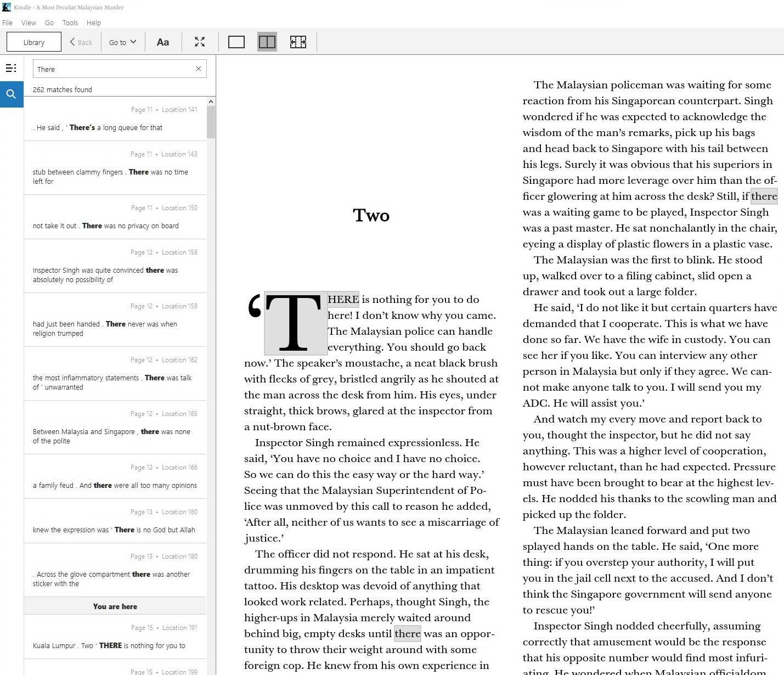
Task: Open result 'absolutely no possibility of'
Action: pos(115,266)
